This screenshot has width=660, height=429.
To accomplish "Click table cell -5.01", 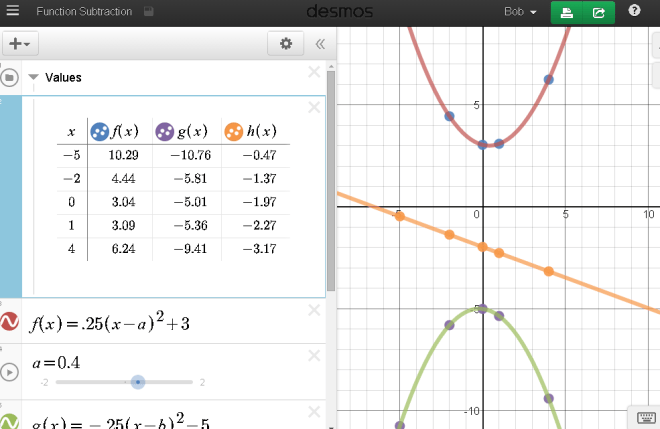I will [190, 202].
